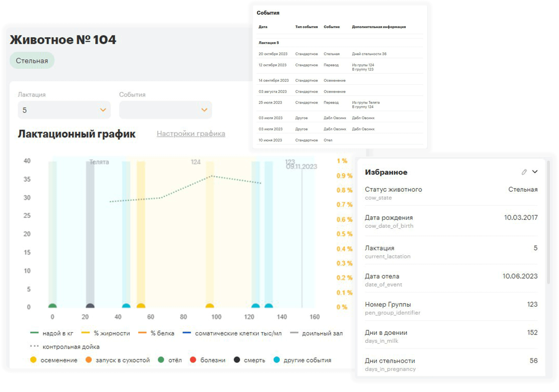Click the запуск в сухостой legend dot
The image size is (559, 392).
tap(89, 360)
